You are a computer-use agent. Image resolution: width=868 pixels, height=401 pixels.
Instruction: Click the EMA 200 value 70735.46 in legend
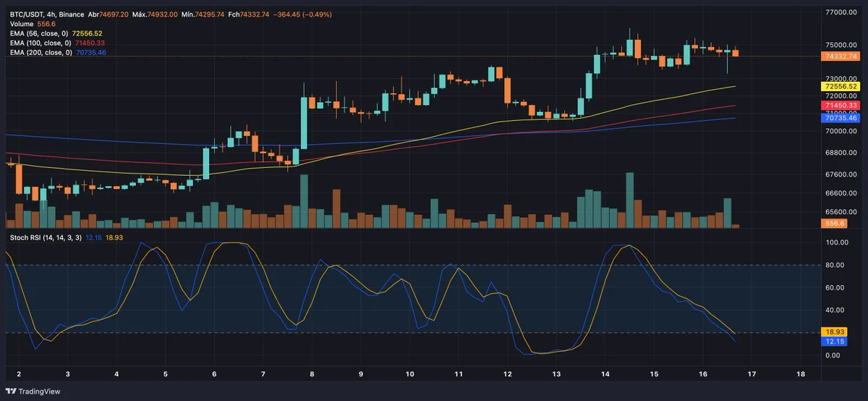pos(91,52)
